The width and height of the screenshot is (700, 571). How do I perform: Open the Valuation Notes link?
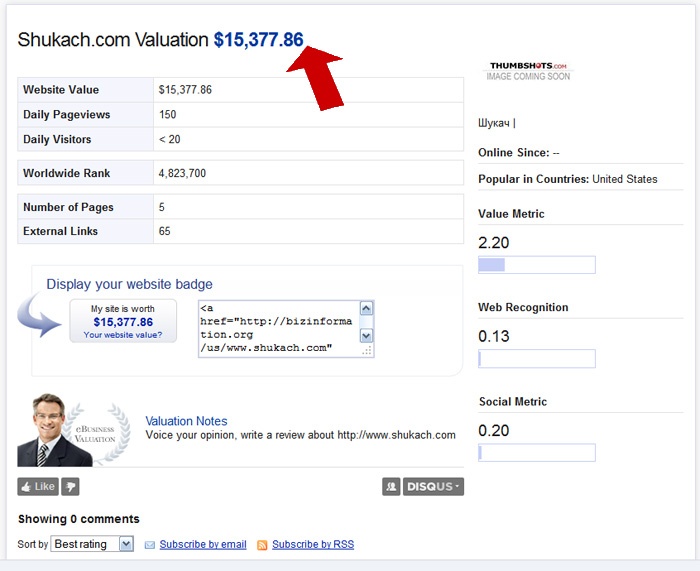point(186,421)
